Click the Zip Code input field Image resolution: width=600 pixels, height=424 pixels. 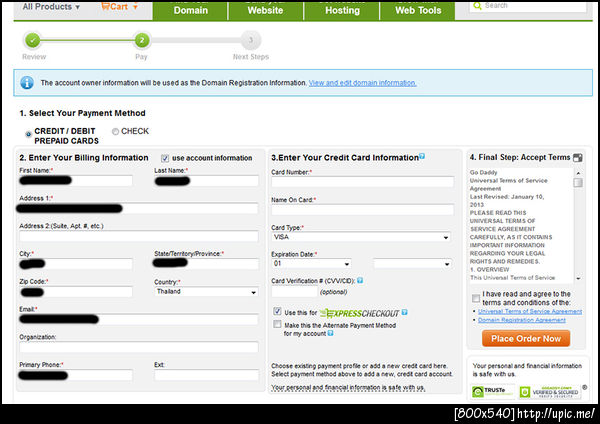coord(76,292)
